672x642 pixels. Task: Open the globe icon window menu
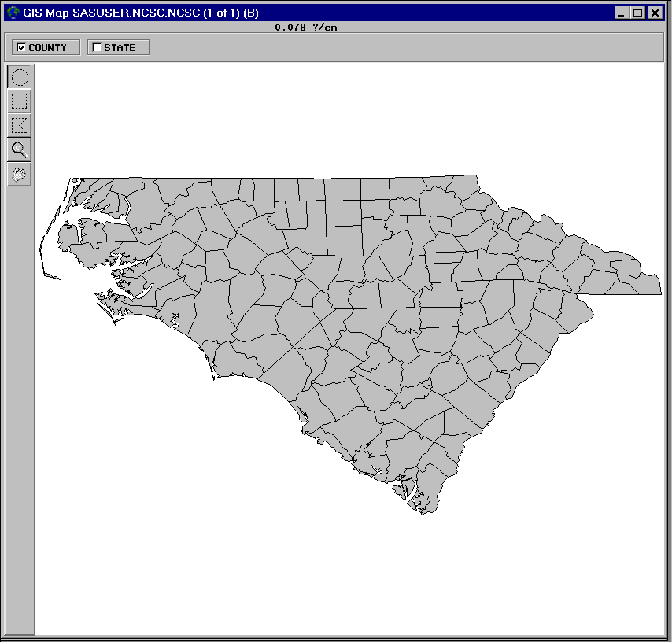12,13
